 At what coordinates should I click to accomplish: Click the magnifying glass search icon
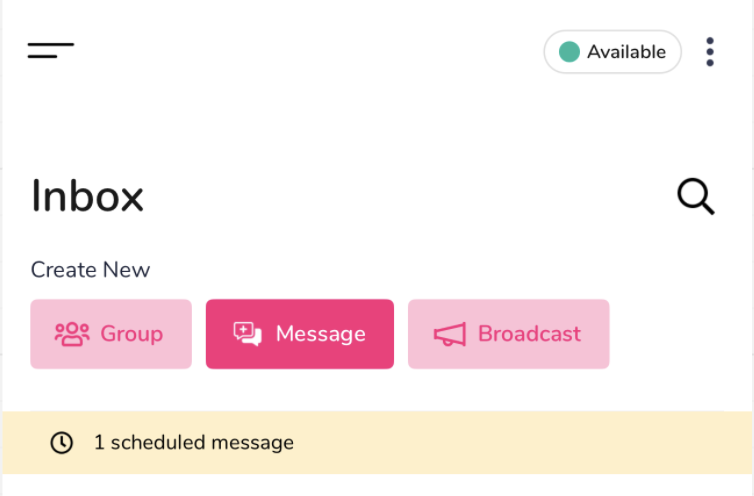[696, 197]
